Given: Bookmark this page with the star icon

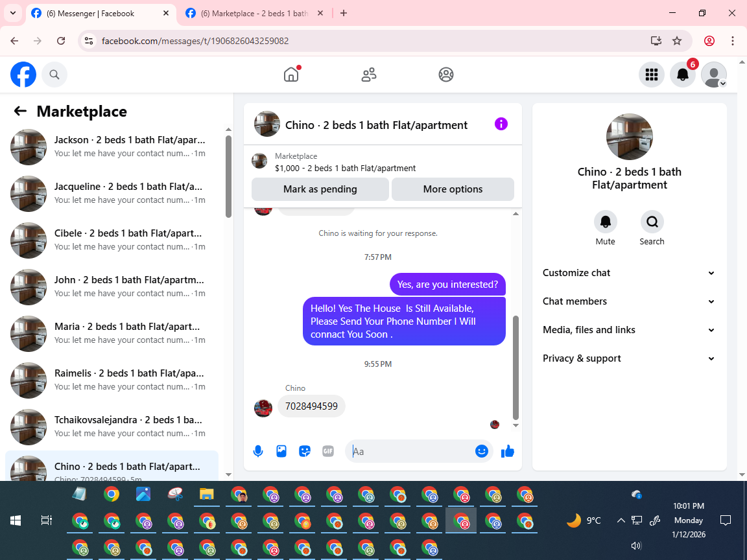Looking at the screenshot, I should pyautogui.click(x=677, y=41).
